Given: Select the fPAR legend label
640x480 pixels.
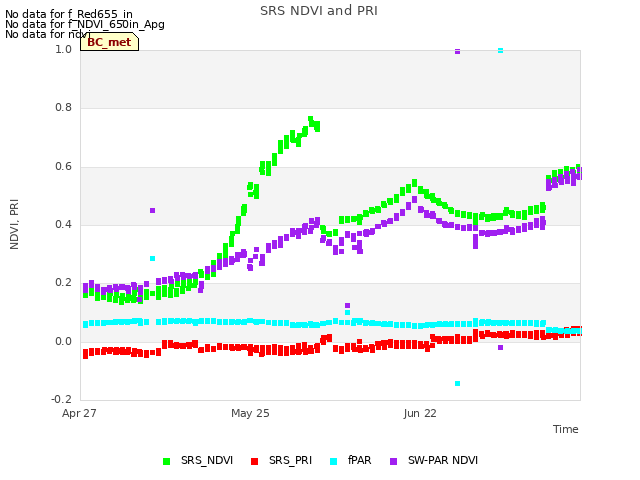Looking at the screenshot, I should [x=360, y=460].
